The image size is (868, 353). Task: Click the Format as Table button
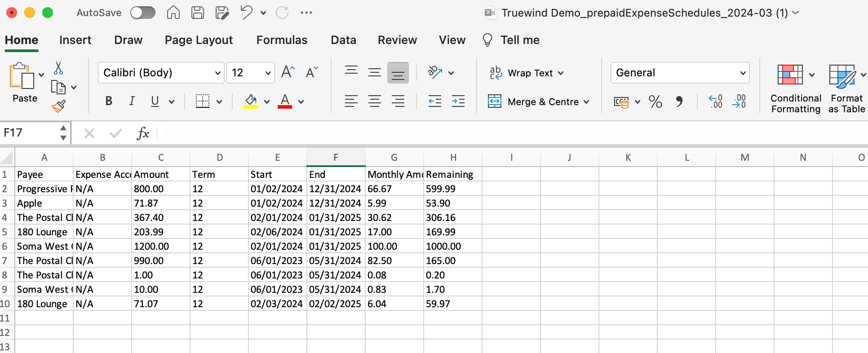(x=846, y=88)
